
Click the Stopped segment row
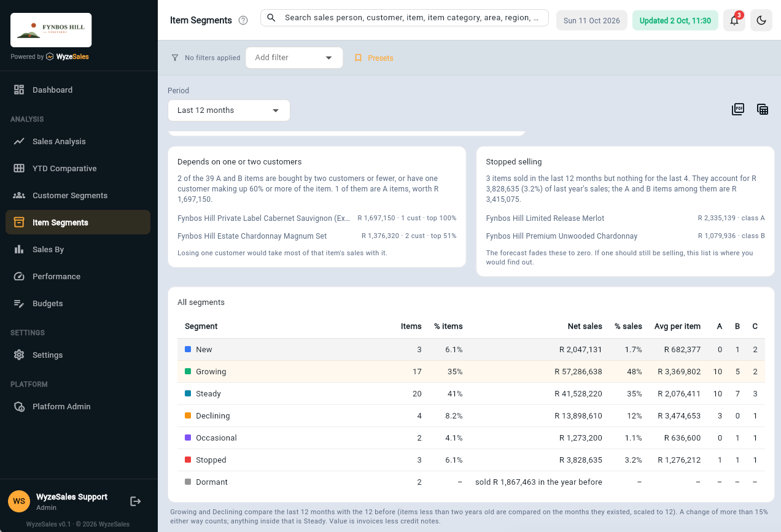471,460
